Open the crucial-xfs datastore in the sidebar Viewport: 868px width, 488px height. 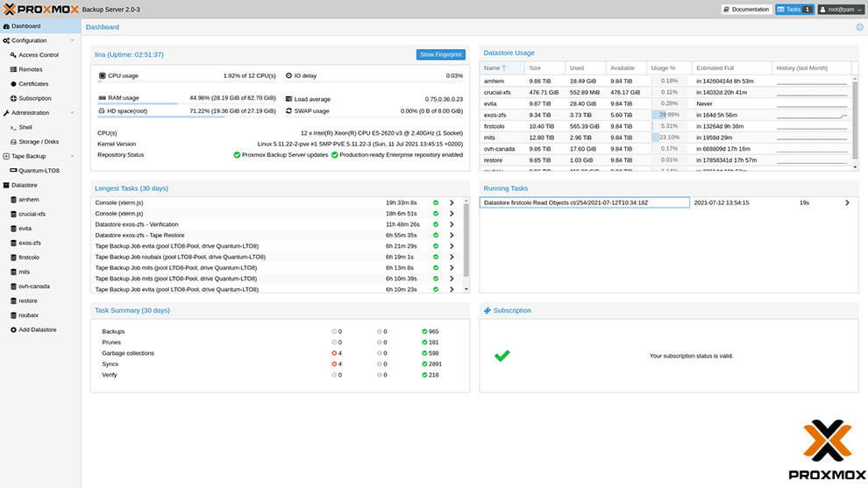pyautogui.click(x=32, y=214)
